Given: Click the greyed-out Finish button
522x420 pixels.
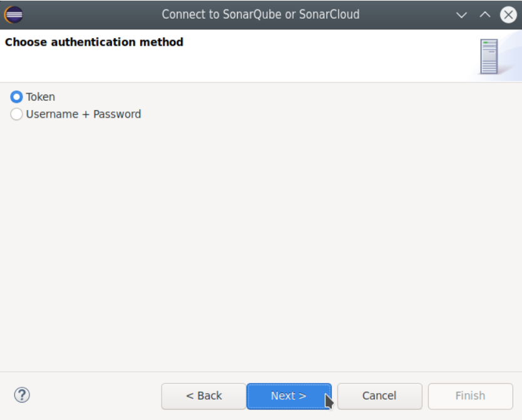Looking at the screenshot, I should coord(470,396).
